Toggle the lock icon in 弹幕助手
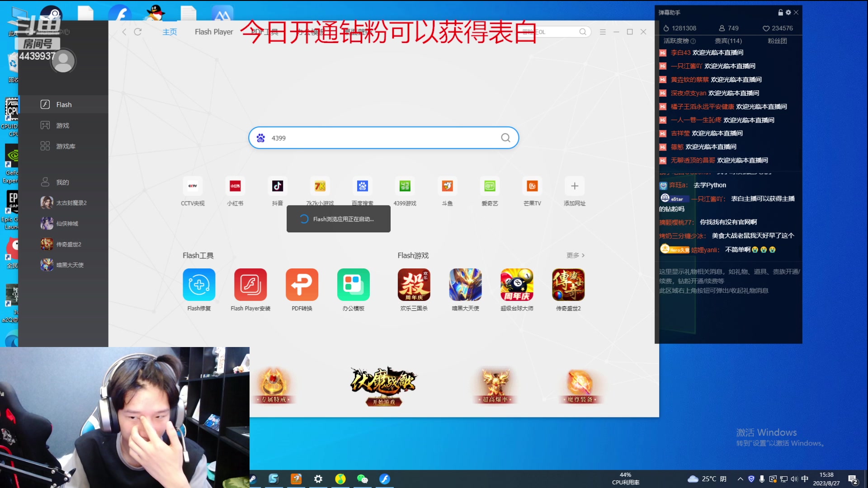The image size is (868, 488). (x=780, y=13)
